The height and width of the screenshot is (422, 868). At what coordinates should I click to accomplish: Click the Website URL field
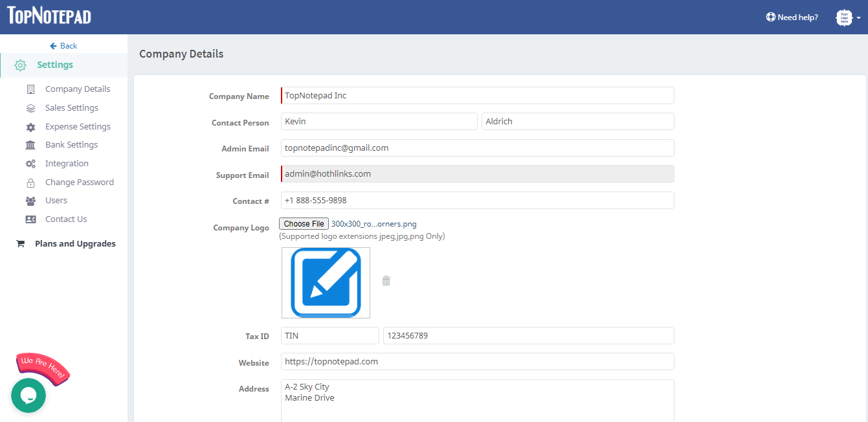pos(478,362)
